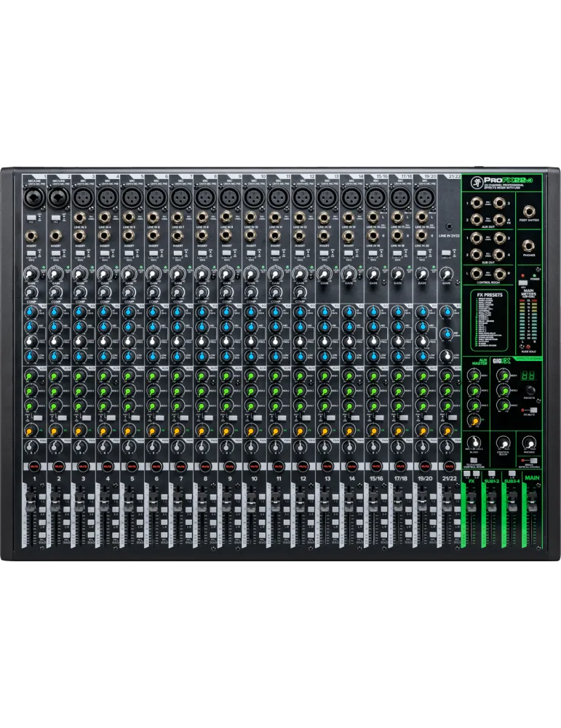Screen dimensions: 561x728
Task: Click the FX preset number display
Action: (530, 376)
